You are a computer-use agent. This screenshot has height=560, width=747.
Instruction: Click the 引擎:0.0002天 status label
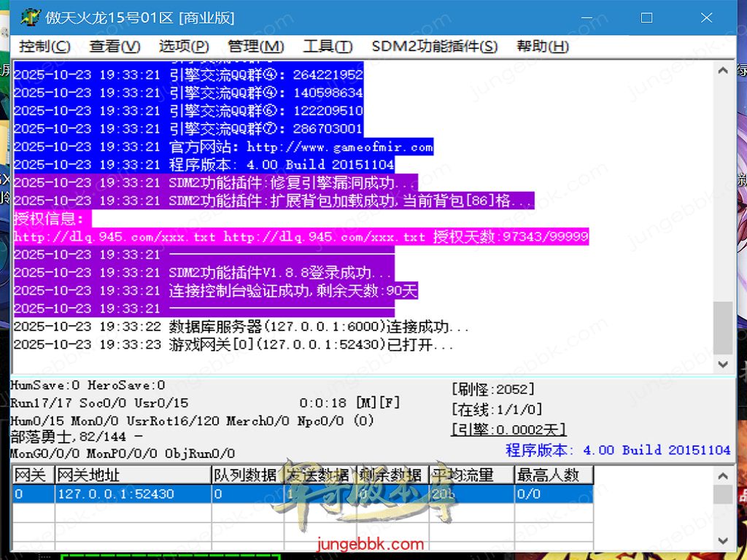508,430
